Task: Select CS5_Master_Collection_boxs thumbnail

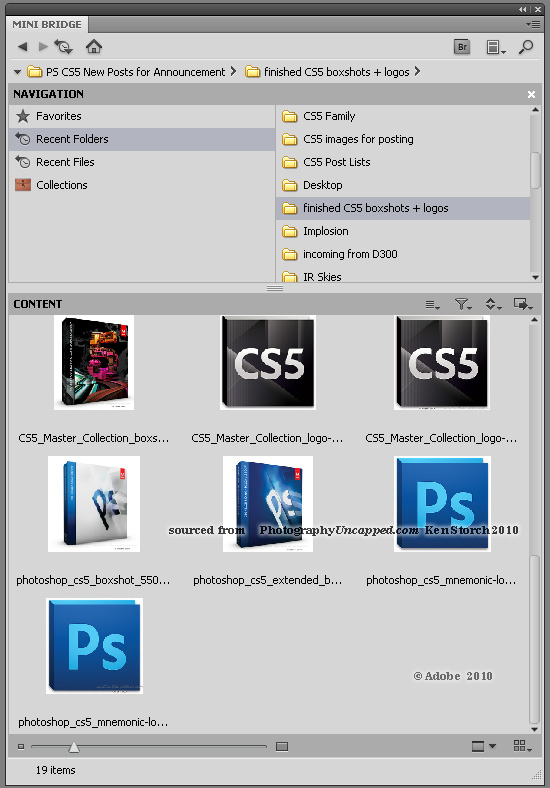Action: pos(94,362)
